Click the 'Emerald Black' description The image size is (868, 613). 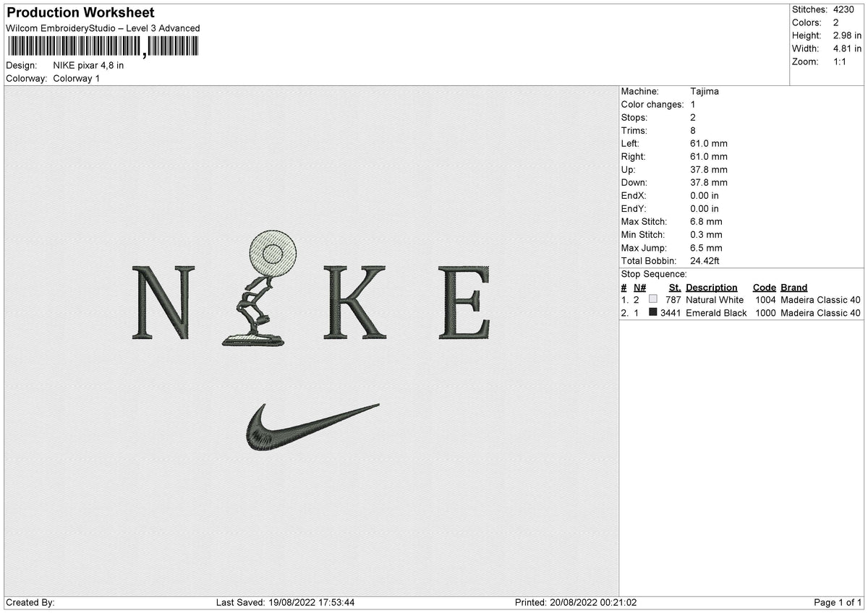(x=716, y=313)
